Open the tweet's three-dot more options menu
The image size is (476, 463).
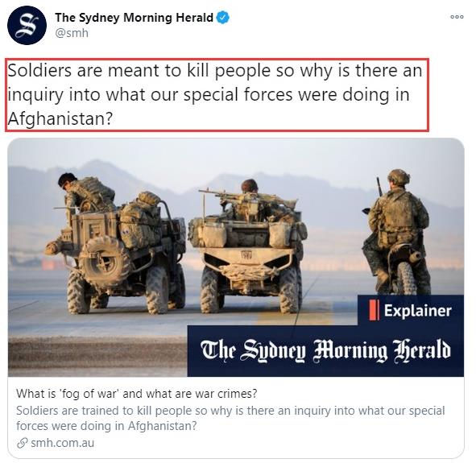[x=457, y=17]
